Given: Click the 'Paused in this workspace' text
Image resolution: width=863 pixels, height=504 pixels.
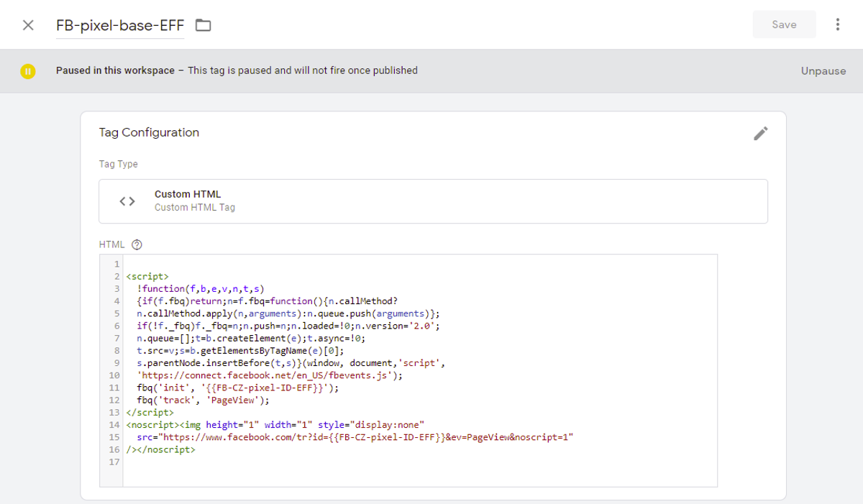Looking at the screenshot, I should click(115, 70).
